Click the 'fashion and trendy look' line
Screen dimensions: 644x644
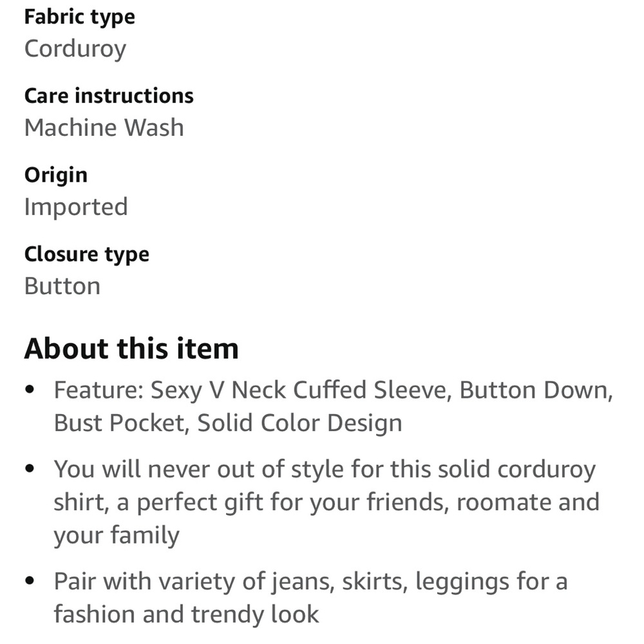tap(187, 614)
